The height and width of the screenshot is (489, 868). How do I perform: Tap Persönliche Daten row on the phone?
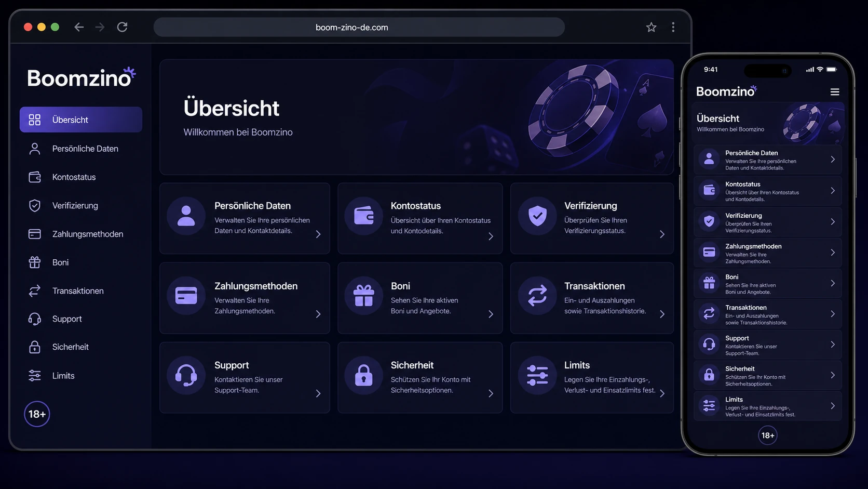click(x=767, y=160)
